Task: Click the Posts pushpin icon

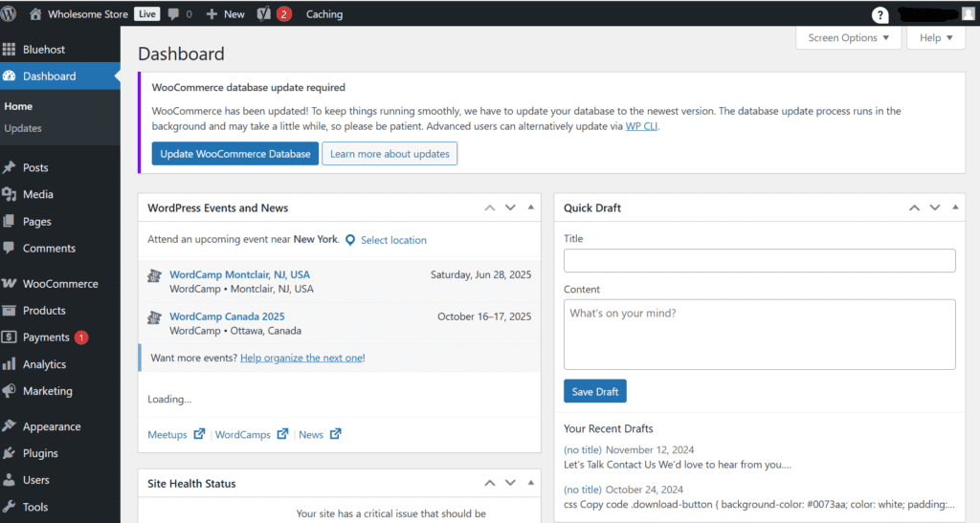Action: (9, 167)
